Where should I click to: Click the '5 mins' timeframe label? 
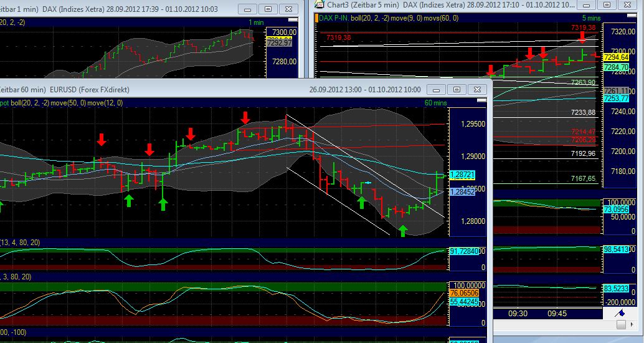(592, 18)
